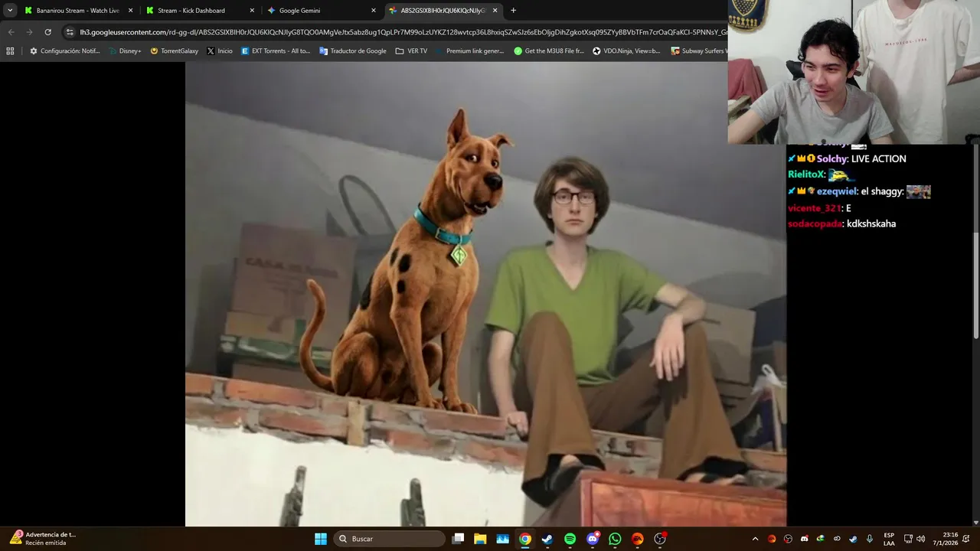Open the Get the M3U8 File bookmark
The image size is (980, 551).
point(548,51)
